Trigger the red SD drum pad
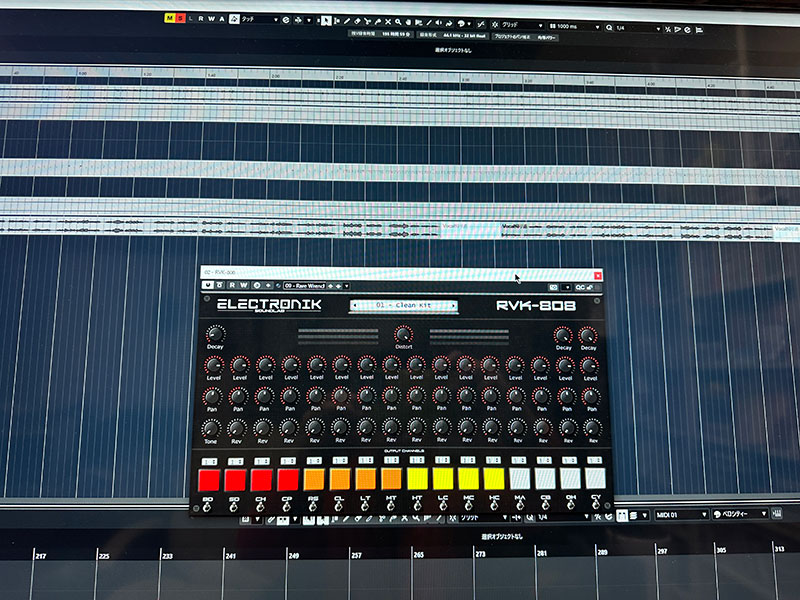The image size is (800, 600). pos(235,481)
